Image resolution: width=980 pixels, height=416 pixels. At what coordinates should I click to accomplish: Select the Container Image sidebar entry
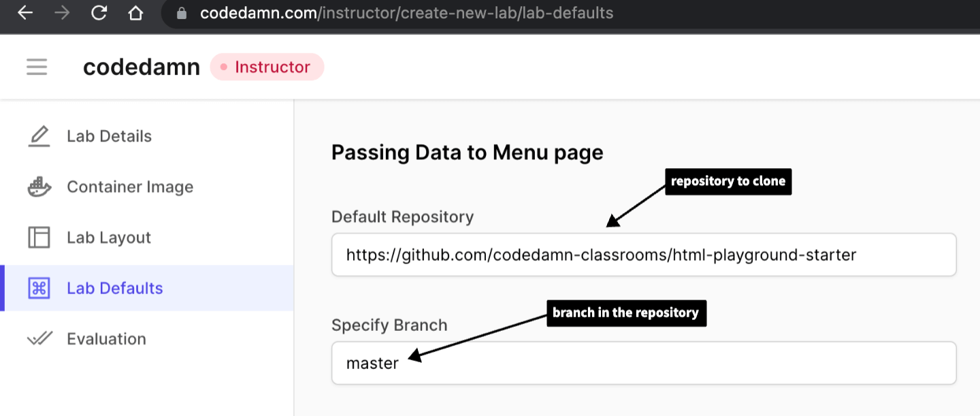(x=129, y=187)
